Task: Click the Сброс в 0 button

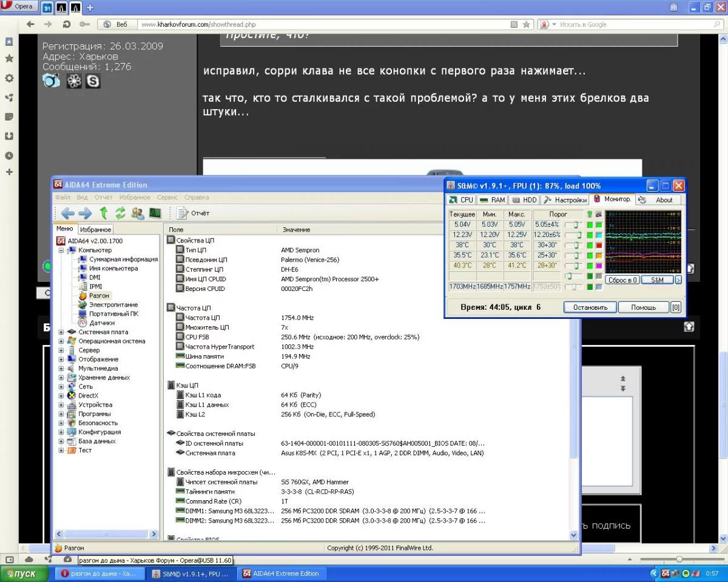Action: click(622, 280)
